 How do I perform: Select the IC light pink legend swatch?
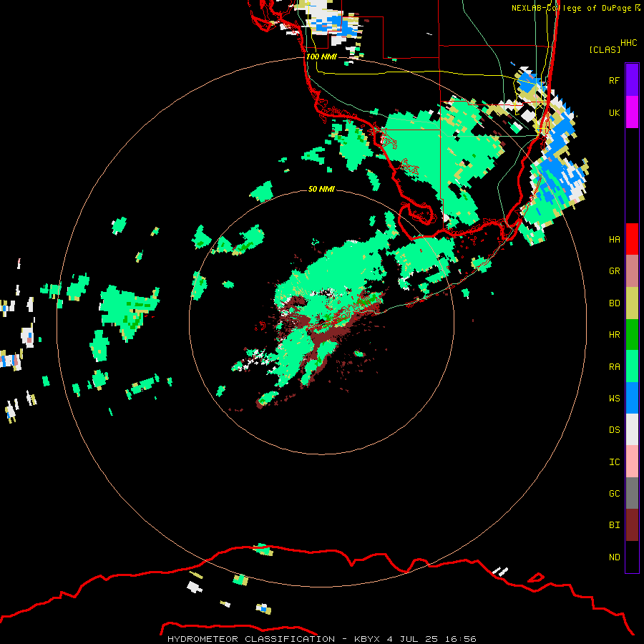click(x=632, y=462)
